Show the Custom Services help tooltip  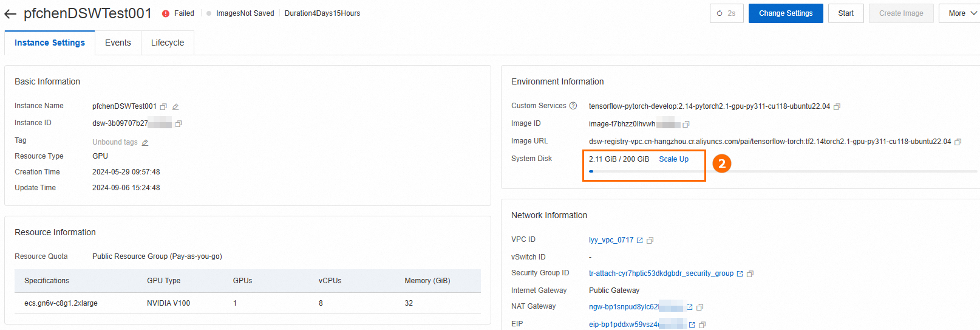pyautogui.click(x=573, y=106)
